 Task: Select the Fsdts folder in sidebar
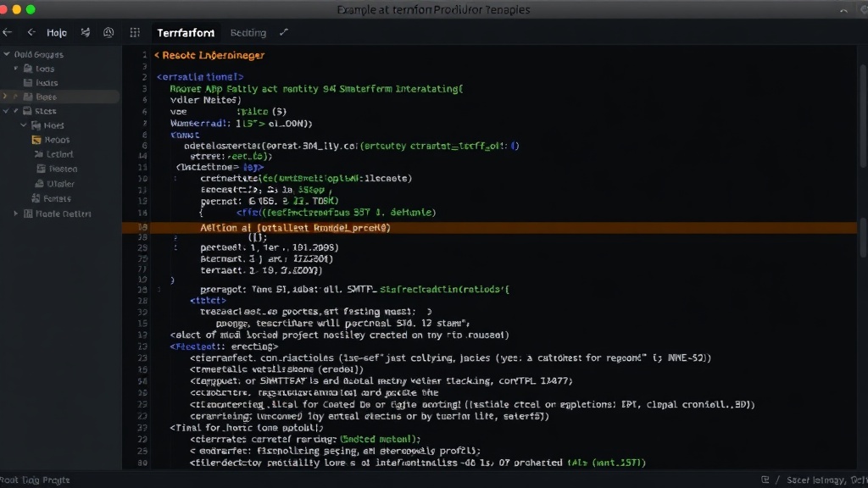tap(41, 82)
